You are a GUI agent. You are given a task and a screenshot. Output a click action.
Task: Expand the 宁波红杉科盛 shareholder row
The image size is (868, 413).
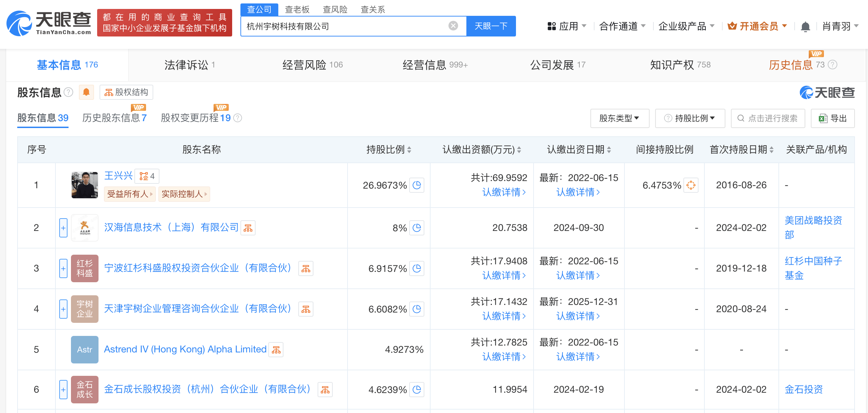point(63,268)
